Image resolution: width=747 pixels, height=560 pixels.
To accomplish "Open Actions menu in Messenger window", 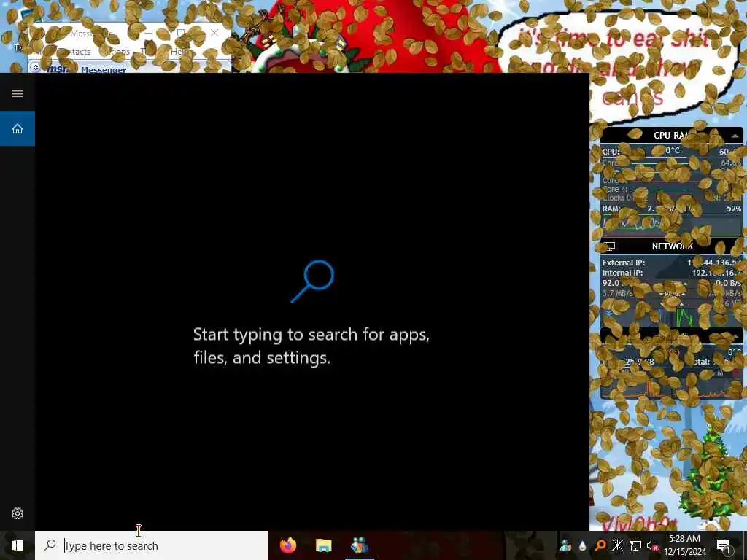I will 116,52.
